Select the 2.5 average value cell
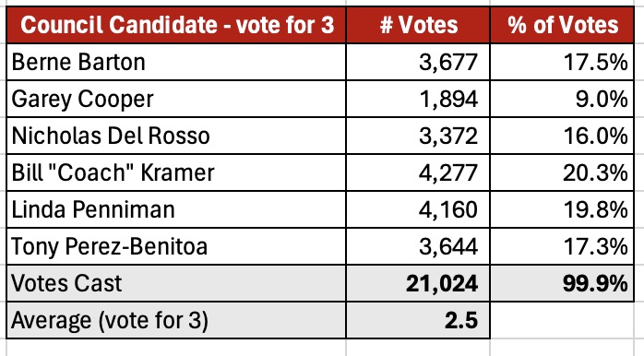 (418, 320)
